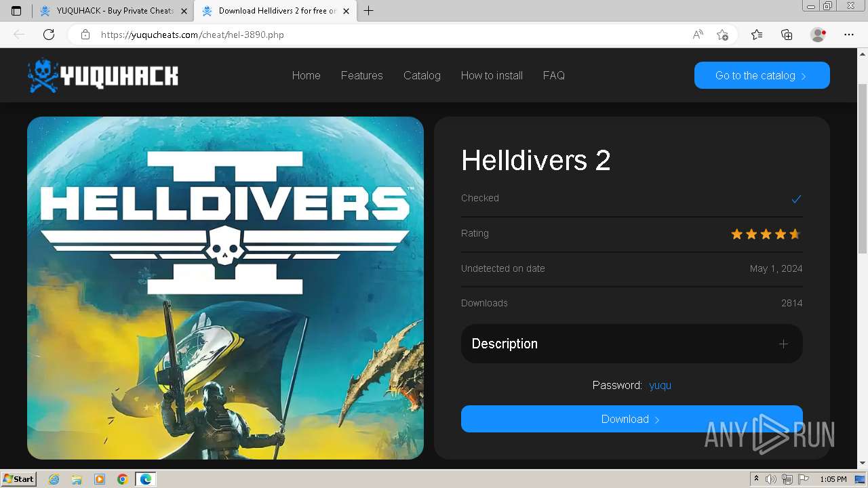Select the Download Helldivers 2 tab
Viewport: 868px width, 488px height.
[x=276, y=11]
